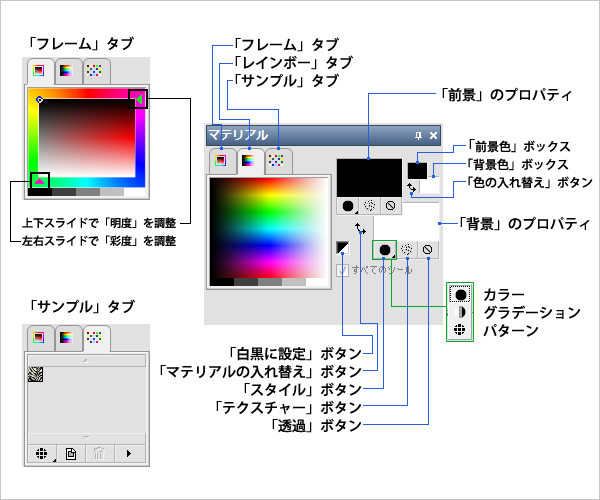This screenshot has height=500, width=600.
Task: Open the swatch view options dropdown in the Sample panel
Action: click(x=42, y=454)
